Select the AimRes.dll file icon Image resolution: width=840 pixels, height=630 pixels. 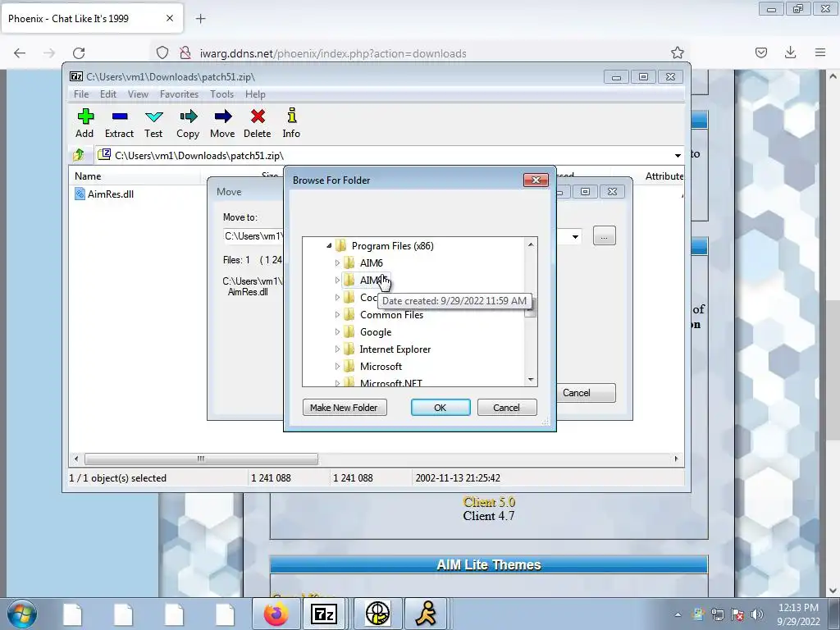[80, 194]
